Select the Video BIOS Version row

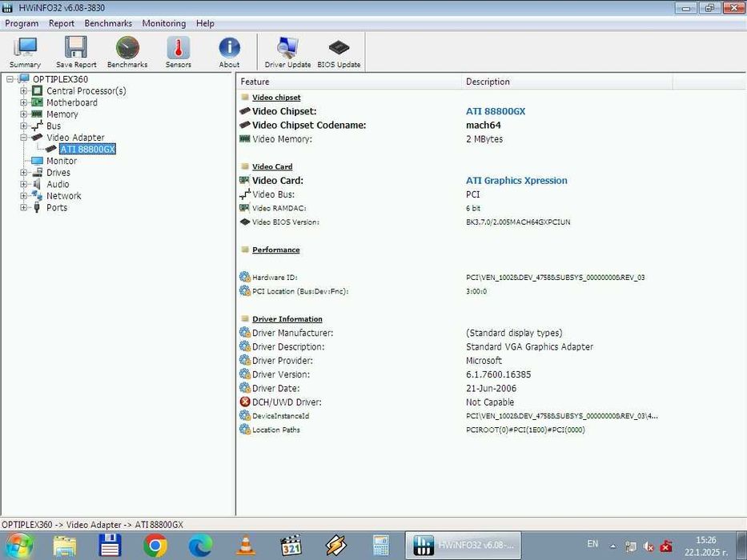click(491, 222)
